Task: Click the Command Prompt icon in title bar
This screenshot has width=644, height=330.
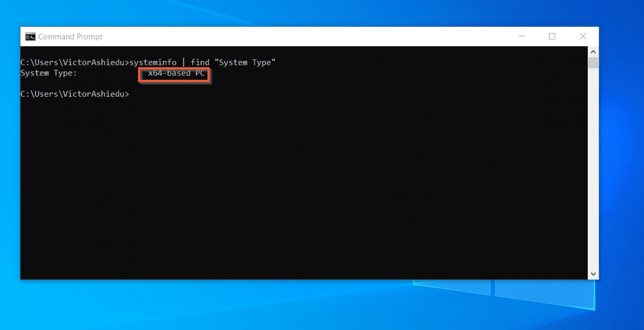Action: [x=30, y=36]
